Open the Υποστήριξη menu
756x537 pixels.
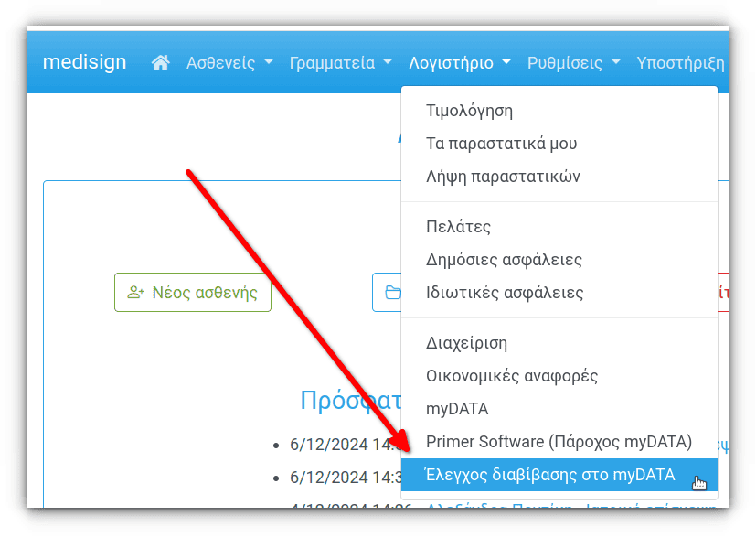pyautogui.click(x=680, y=63)
